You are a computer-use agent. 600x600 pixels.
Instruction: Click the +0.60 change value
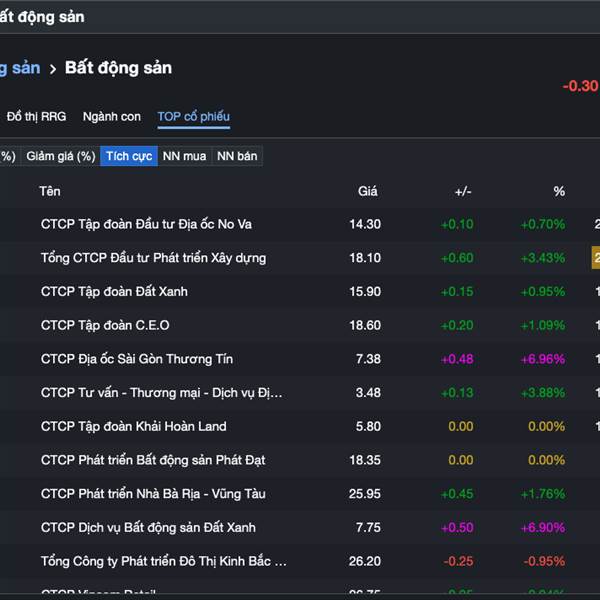(457, 258)
